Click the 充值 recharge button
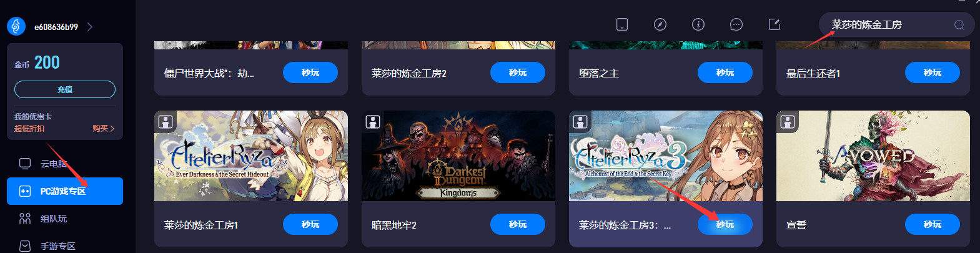 [65, 89]
